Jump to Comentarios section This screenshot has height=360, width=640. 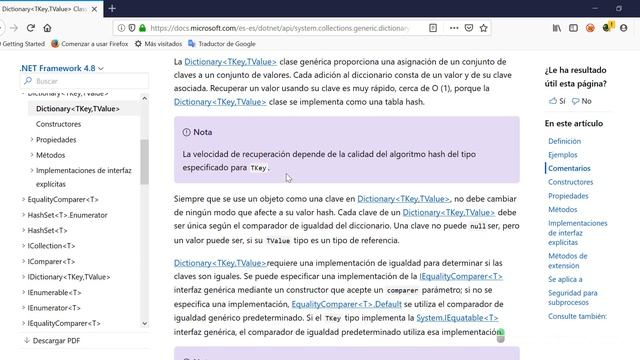(569, 168)
